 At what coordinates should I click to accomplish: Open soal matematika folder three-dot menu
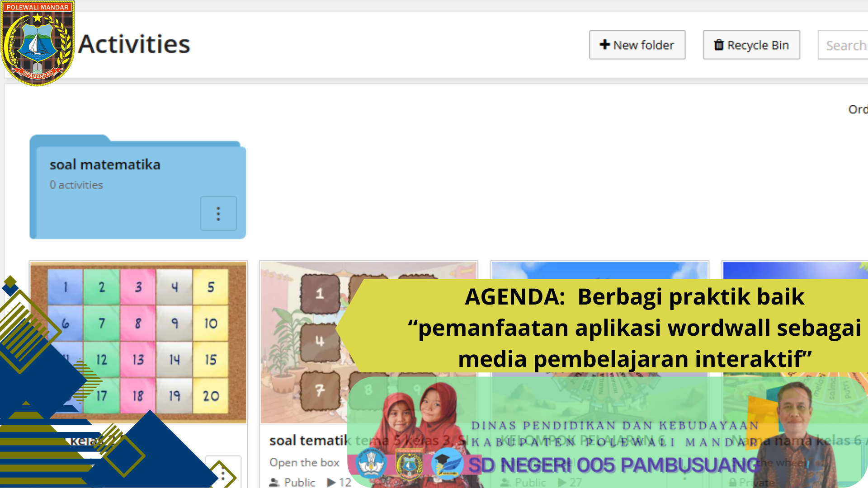pyautogui.click(x=218, y=213)
